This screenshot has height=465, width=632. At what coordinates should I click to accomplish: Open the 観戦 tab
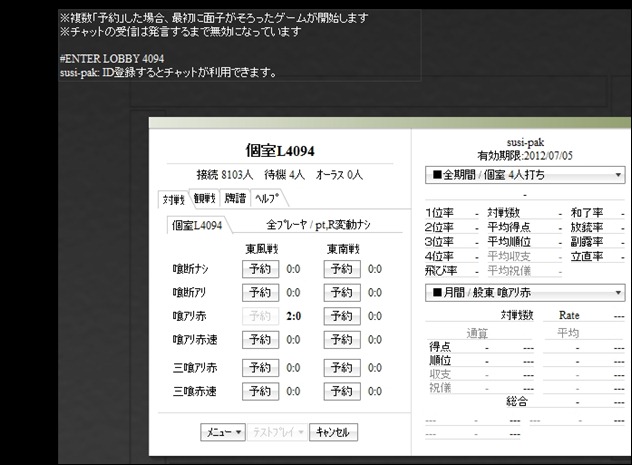tap(205, 199)
